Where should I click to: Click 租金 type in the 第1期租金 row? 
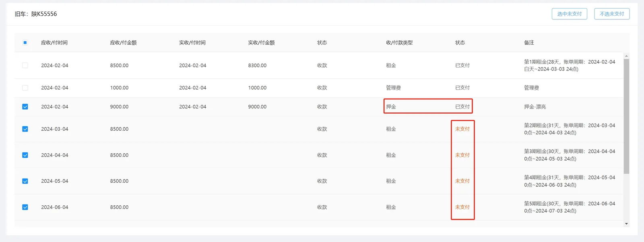click(391, 65)
